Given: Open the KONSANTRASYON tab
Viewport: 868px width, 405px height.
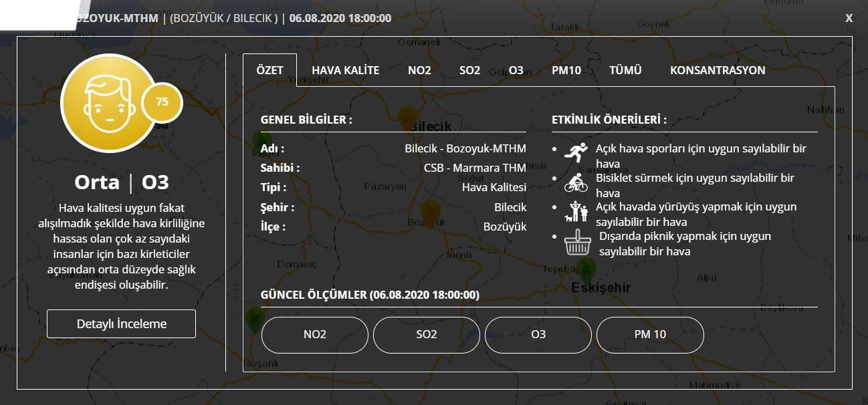Looking at the screenshot, I should [718, 70].
